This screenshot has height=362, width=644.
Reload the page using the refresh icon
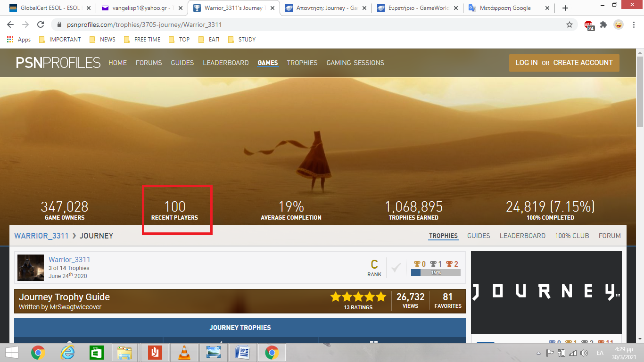tap(41, 25)
